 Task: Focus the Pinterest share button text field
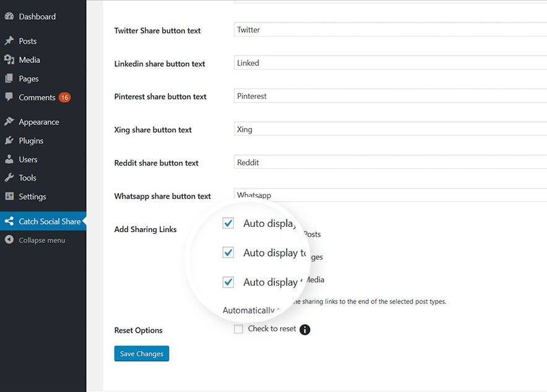point(390,96)
